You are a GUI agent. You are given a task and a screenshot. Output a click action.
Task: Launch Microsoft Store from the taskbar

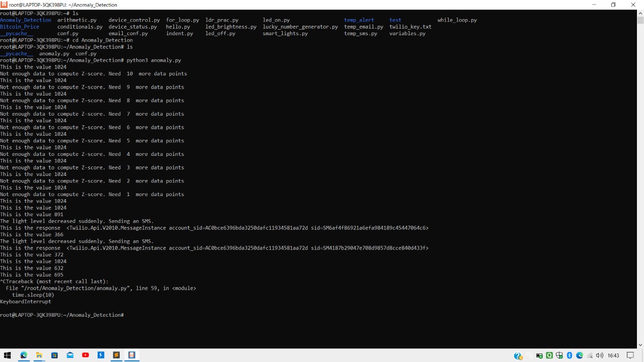click(54, 355)
